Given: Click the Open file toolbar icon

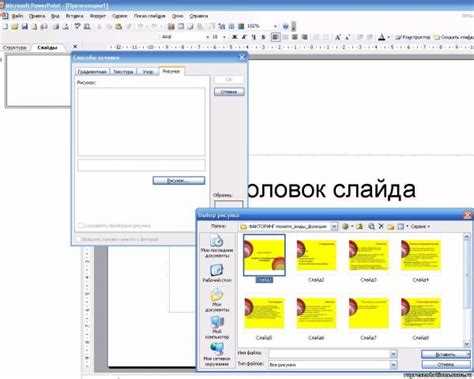Looking at the screenshot, I should [15, 26].
